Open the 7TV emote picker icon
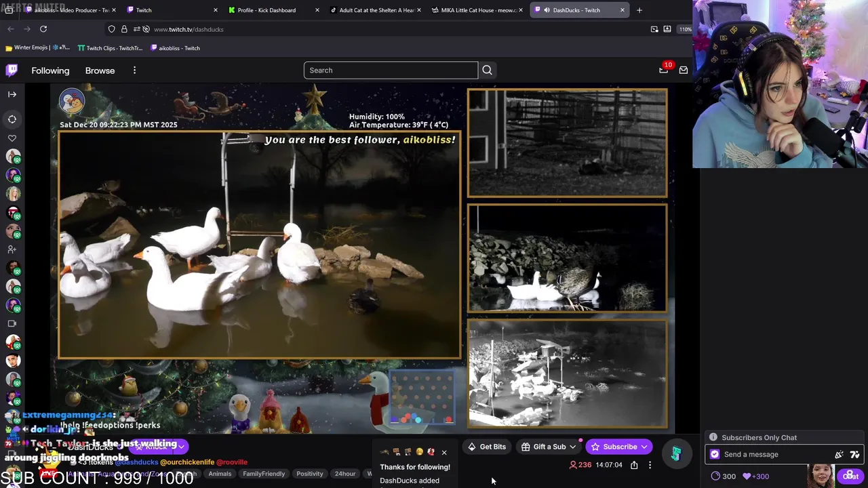 [854, 455]
